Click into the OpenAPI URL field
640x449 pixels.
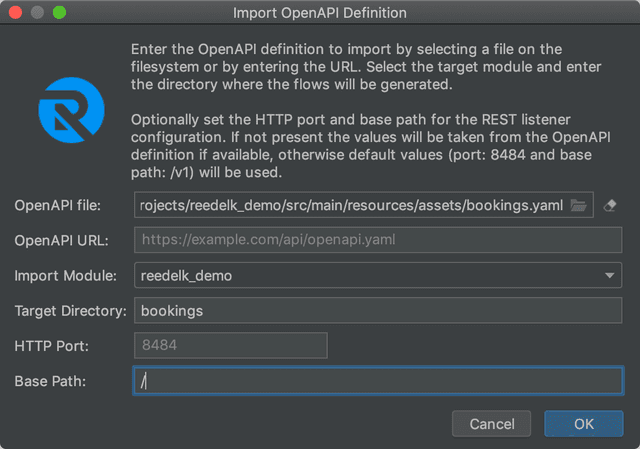(377, 240)
